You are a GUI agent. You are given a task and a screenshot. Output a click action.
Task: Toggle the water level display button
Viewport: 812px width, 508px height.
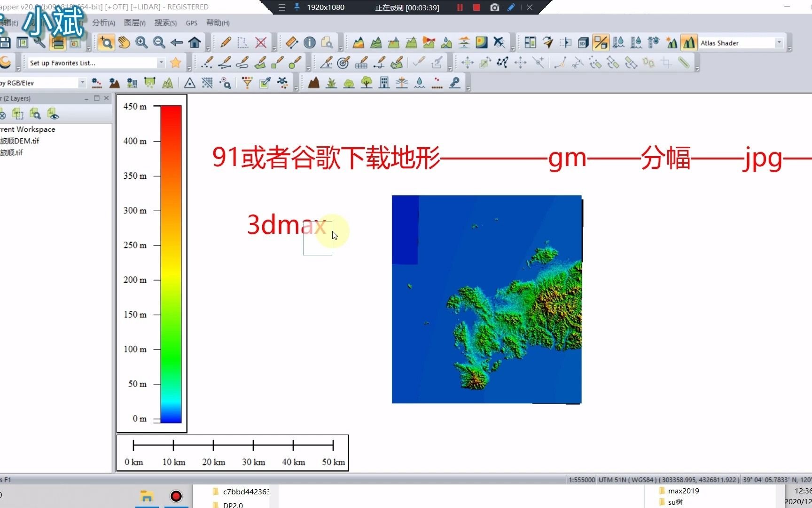pyautogui.click(x=618, y=43)
